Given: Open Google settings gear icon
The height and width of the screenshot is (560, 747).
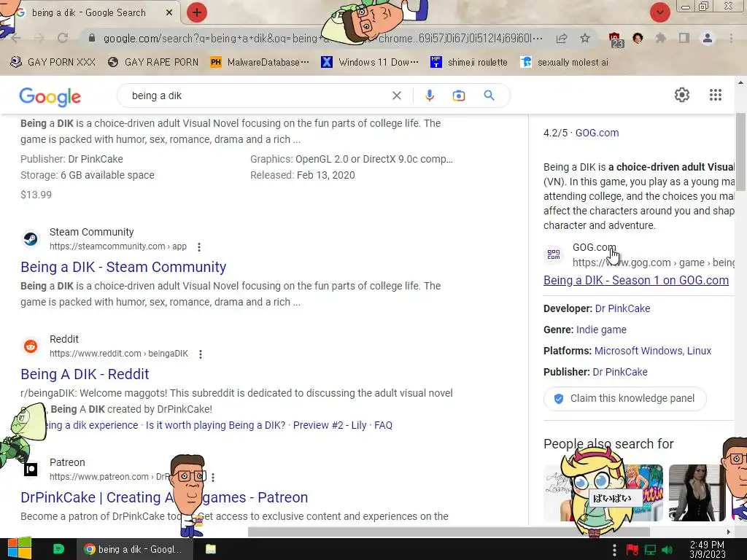Looking at the screenshot, I should (682, 95).
